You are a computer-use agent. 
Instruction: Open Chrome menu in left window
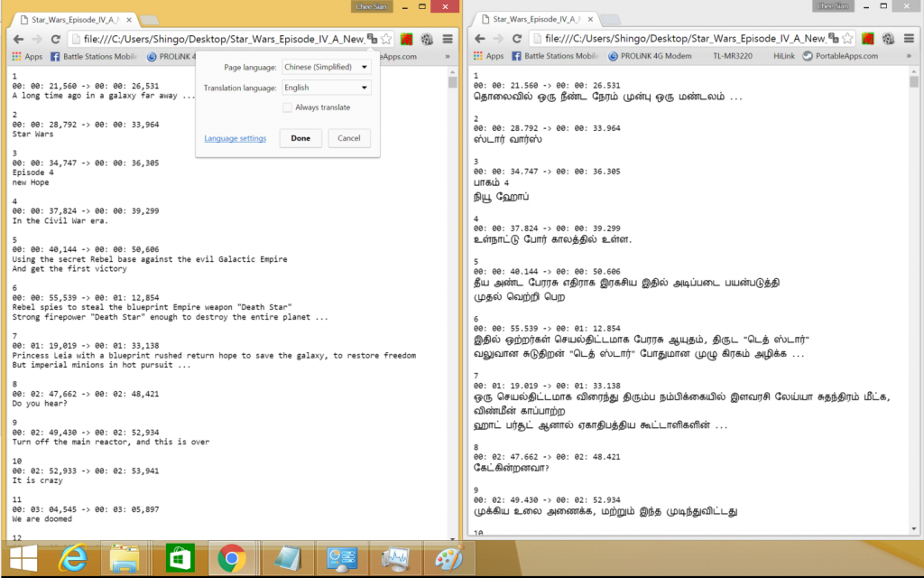click(448, 40)
